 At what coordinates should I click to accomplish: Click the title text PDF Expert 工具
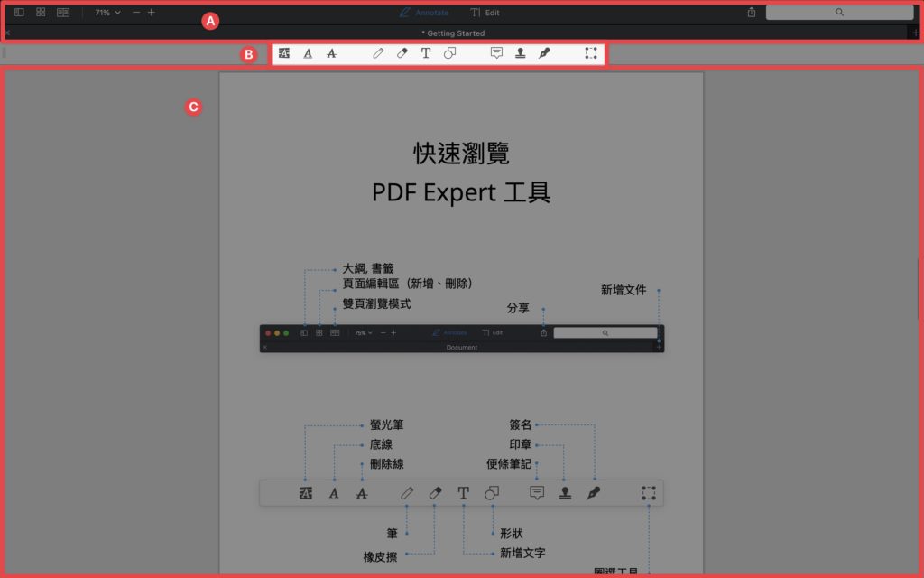pyautogui.click(x=461, y=192)
